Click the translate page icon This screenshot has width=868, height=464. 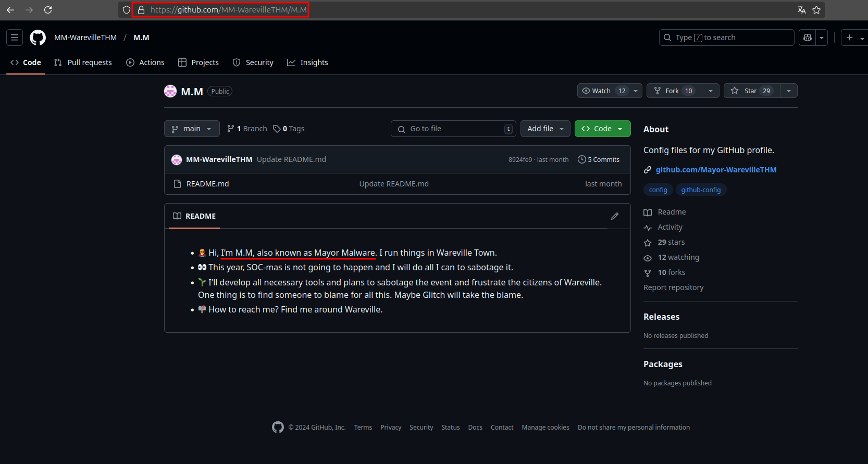coord(802,10)
